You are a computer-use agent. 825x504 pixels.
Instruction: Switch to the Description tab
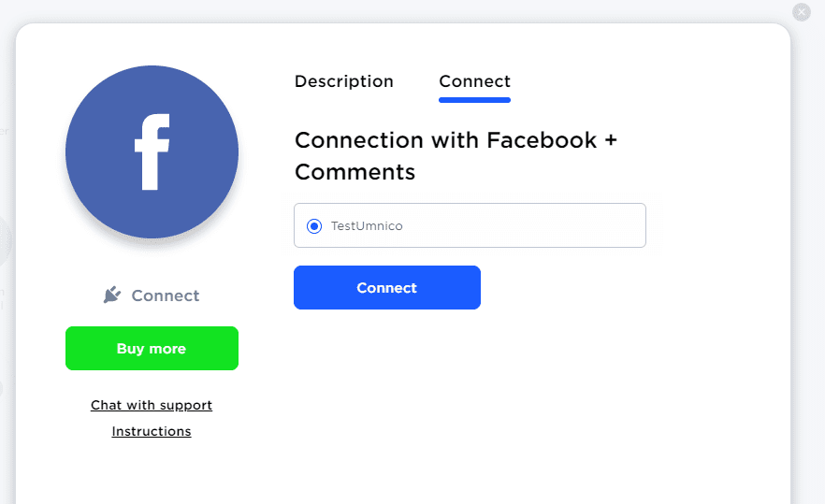(x=344, y=81)
